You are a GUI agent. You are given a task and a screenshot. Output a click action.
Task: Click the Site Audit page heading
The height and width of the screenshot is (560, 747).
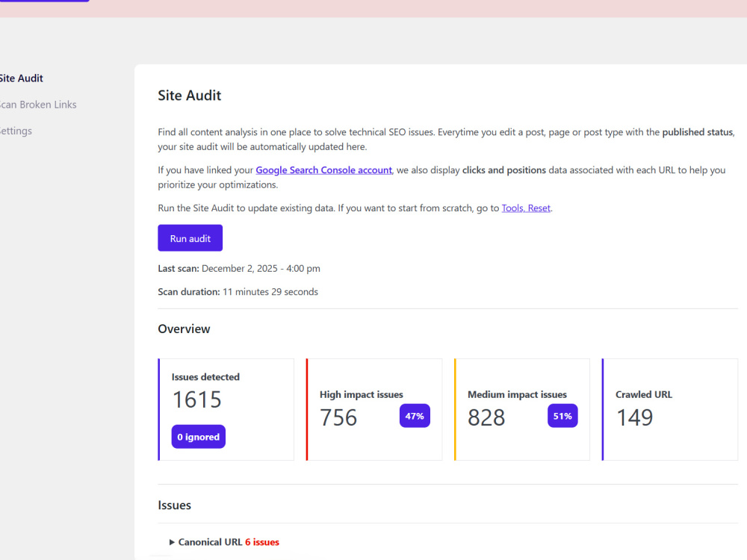pos(190,96)
